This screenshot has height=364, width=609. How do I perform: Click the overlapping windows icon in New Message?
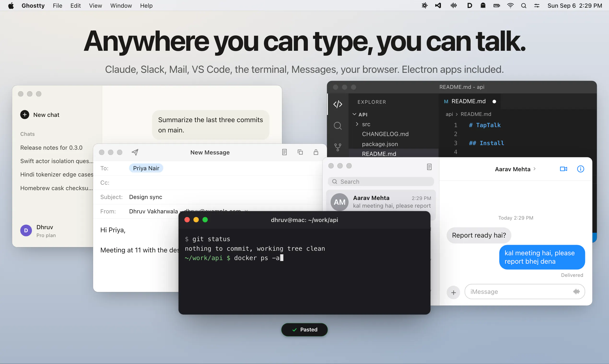[300, 152]
